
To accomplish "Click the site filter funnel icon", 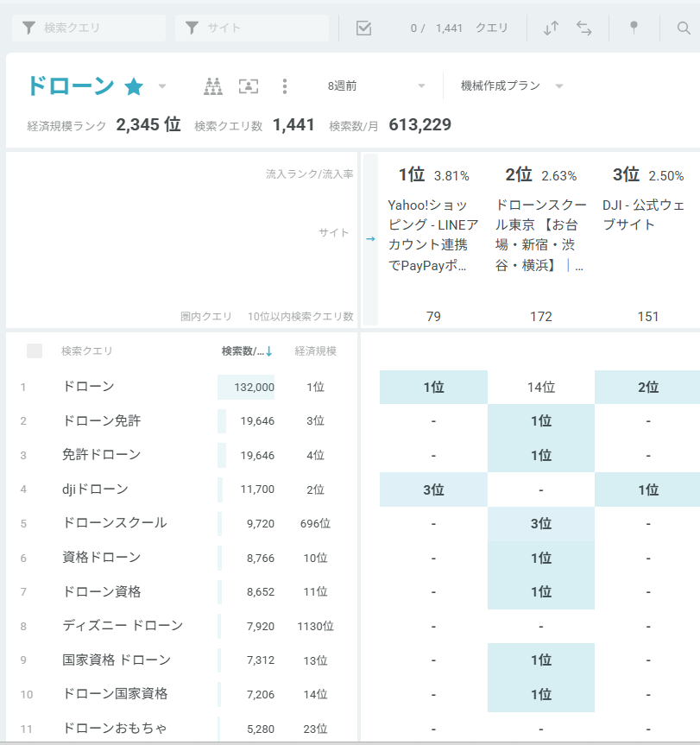I will coord(192,28).
